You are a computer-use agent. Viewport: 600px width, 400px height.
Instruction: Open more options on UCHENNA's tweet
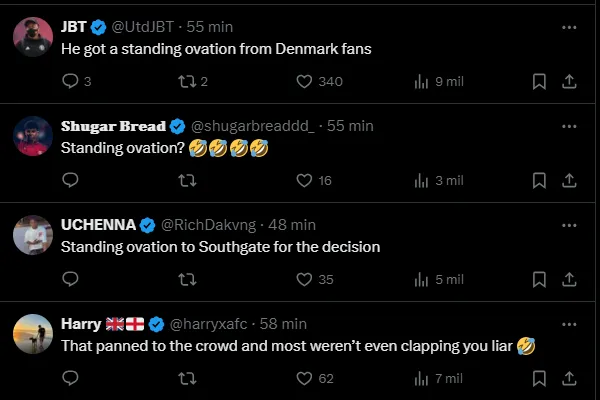569,225
